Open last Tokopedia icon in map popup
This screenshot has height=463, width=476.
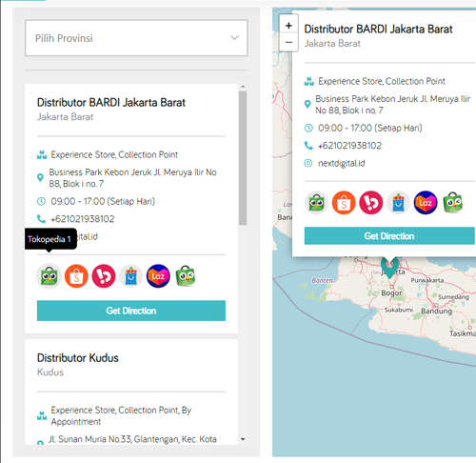click(453, 203)
